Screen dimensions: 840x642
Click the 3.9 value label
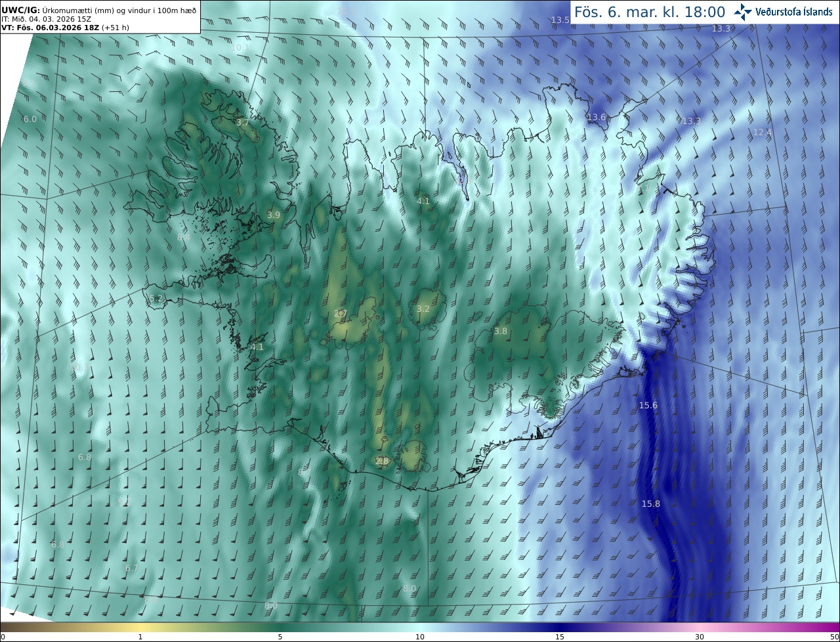274,215
